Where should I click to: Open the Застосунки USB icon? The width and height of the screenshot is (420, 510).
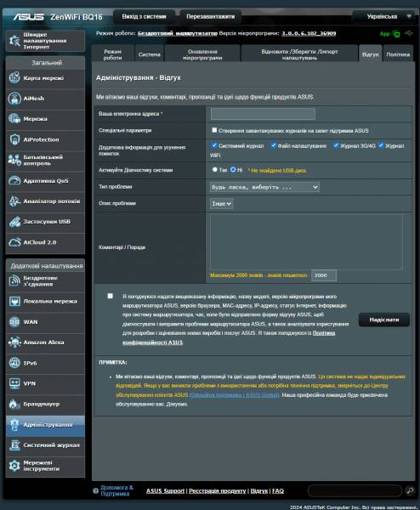(14, 222)
